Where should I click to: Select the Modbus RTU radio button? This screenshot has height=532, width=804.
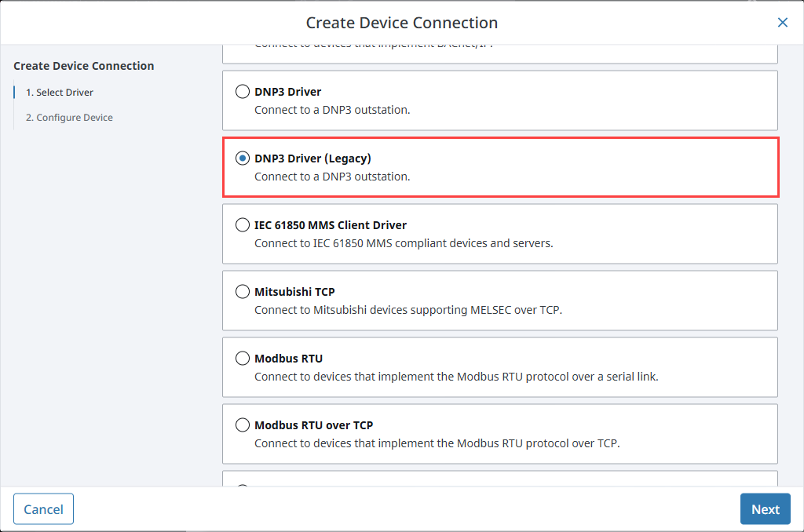[243, 358]
